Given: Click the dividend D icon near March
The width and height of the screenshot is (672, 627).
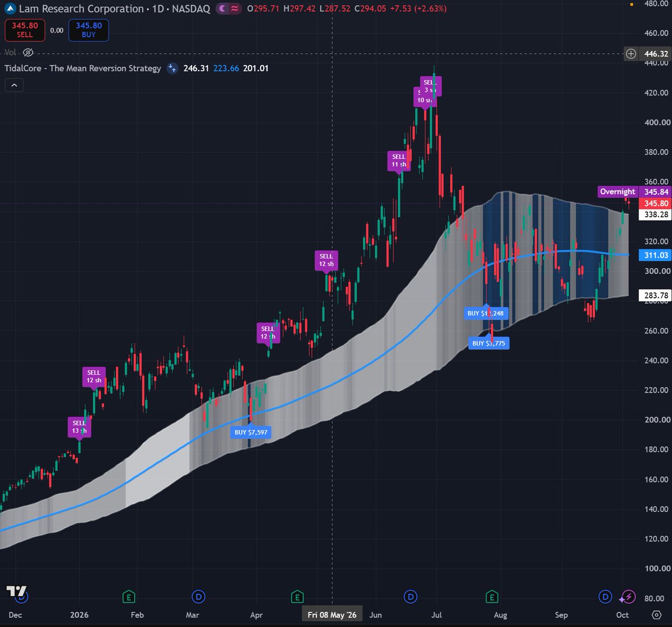Looking at the screenshot, I should pyautogui.click(x=198, y=597).
